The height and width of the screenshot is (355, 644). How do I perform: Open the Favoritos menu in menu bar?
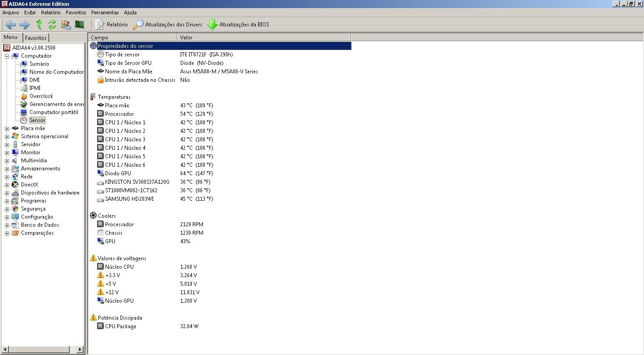tap(76, 13)
